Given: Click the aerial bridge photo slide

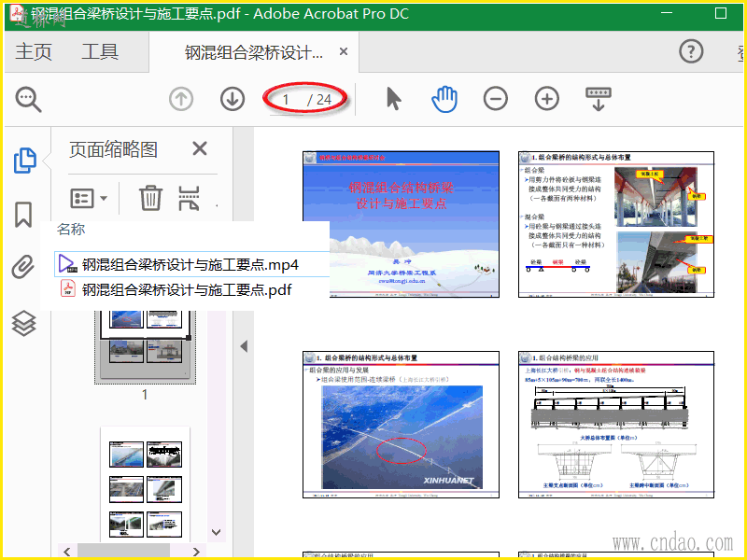Looking at the screenshot, I should (402, 425).
